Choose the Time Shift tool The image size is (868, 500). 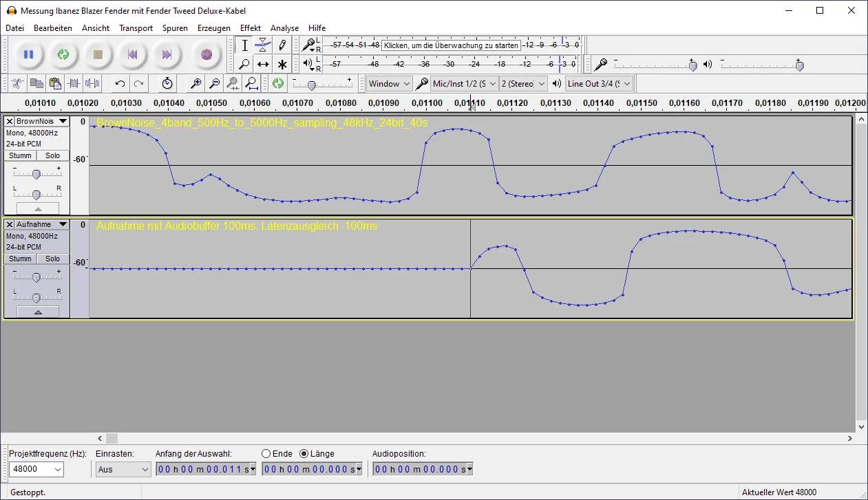pyautogui.click(x=263, y=65)
